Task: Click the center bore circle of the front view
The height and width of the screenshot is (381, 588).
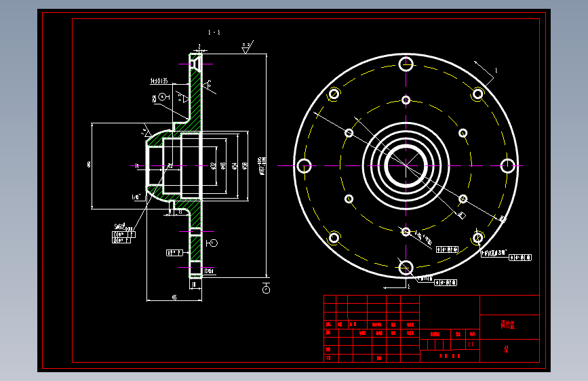Action: pyautogui.click(x=406, y=165)
